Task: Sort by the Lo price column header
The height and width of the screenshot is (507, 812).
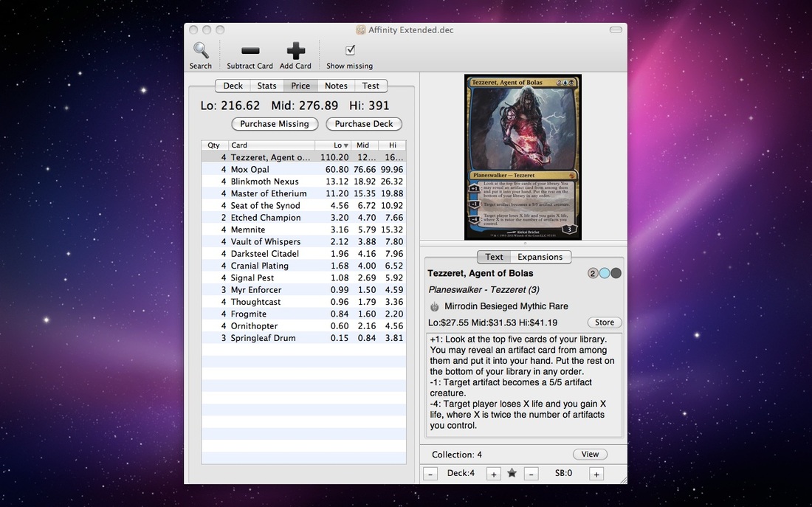Action: pos(333,145)
